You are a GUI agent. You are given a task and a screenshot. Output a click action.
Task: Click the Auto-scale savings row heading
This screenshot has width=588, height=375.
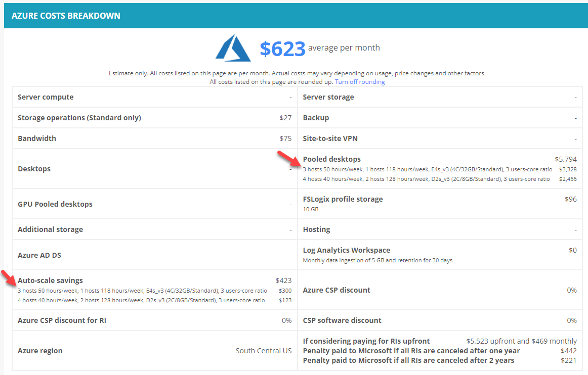(x=50, y=280)
